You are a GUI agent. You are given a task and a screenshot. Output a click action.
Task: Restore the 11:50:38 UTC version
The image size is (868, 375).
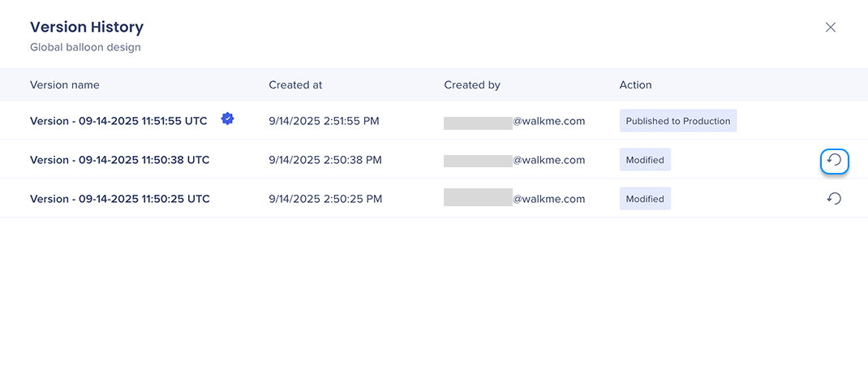click(x=834, y=161)
